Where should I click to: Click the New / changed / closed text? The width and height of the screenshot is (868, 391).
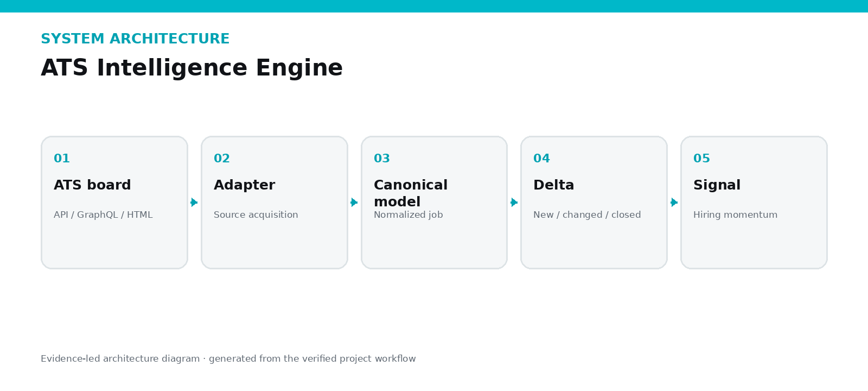coord(587,215)
